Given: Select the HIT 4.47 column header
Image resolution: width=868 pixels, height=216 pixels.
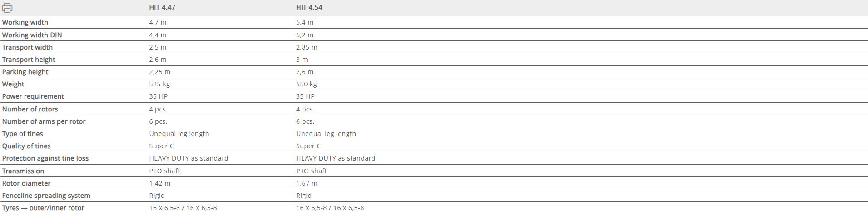Looking at the screenshot, I should 162,8.
